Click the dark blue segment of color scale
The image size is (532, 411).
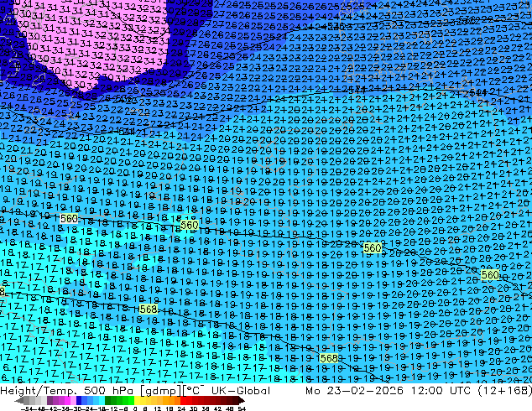click(x=79, y=401)
